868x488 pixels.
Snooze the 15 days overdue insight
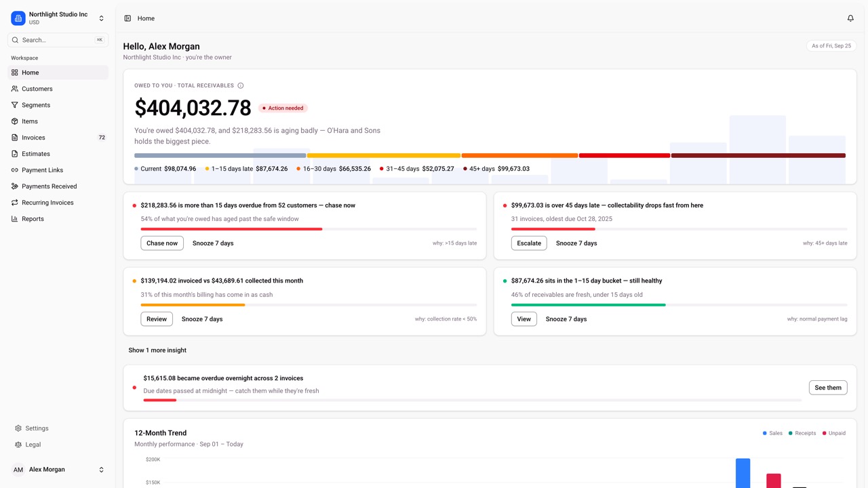213,243
